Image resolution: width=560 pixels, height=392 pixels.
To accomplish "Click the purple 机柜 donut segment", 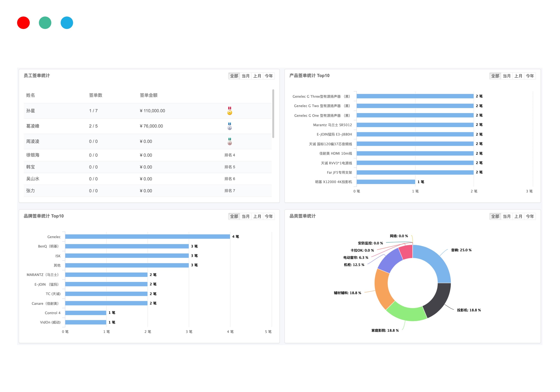I will (x=389, y=261).
